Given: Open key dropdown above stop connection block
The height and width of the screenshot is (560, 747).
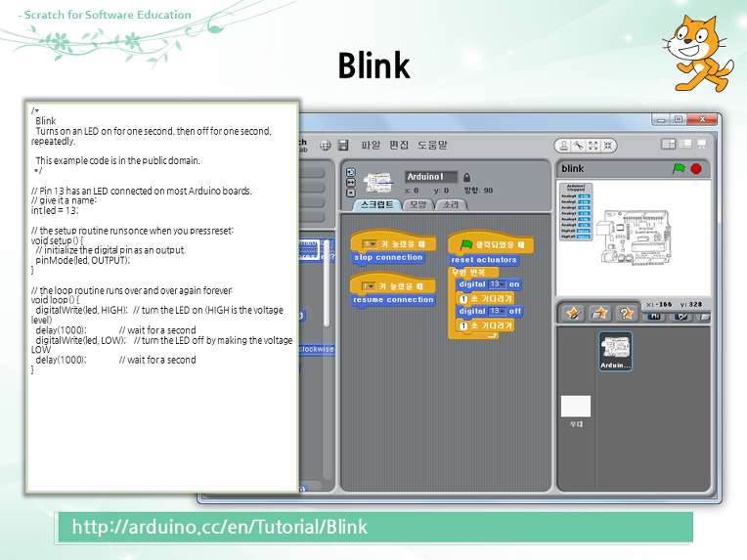Looking at the screenshot, I should coord(370,244).
